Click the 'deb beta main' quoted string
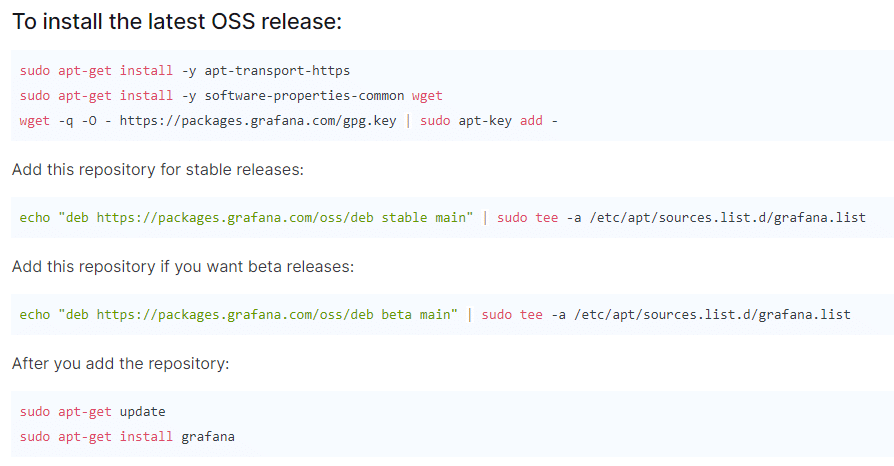The image size is (894, 466). click(x=258, y=315)
